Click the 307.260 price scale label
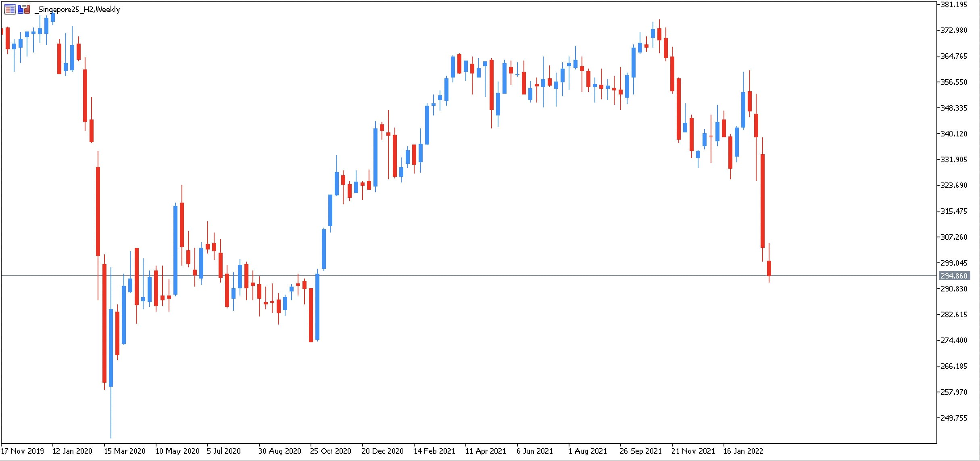 click(x=954, y=237)
